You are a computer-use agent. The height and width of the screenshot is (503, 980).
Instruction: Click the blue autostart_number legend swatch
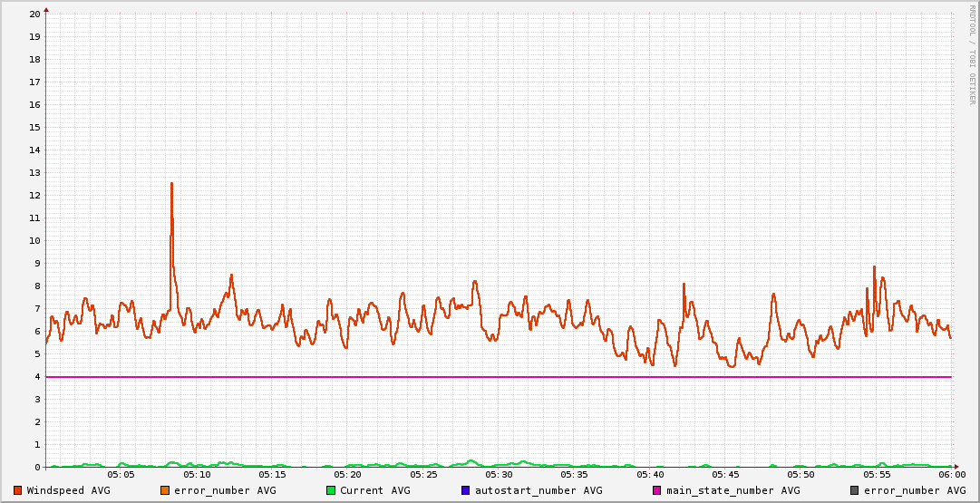coord(465,490)
